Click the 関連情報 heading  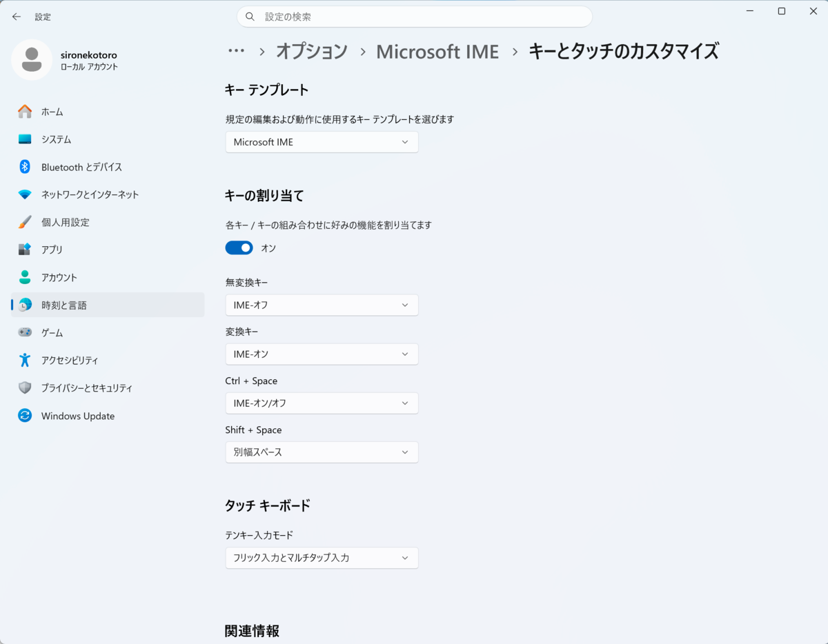[x=252, y=631]
